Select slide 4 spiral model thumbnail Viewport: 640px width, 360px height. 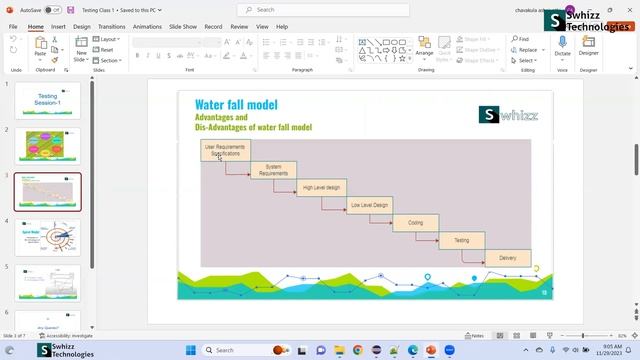[x=48, y=238]
